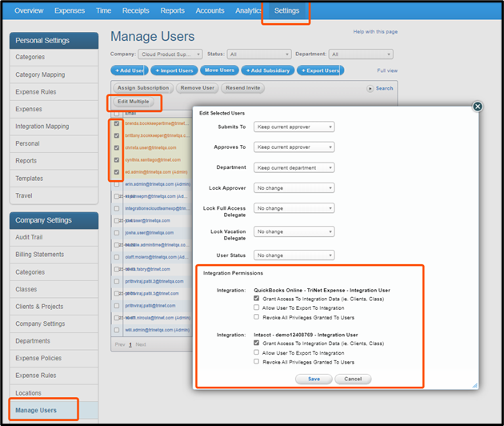The image size is (504, 426).
Task: Click the Edit Multiple button
Action: 134,102
